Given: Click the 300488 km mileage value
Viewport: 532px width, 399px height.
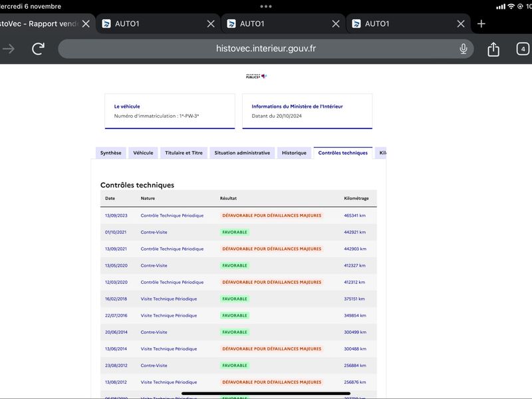Looking at the screenshot, I should 355,348.
